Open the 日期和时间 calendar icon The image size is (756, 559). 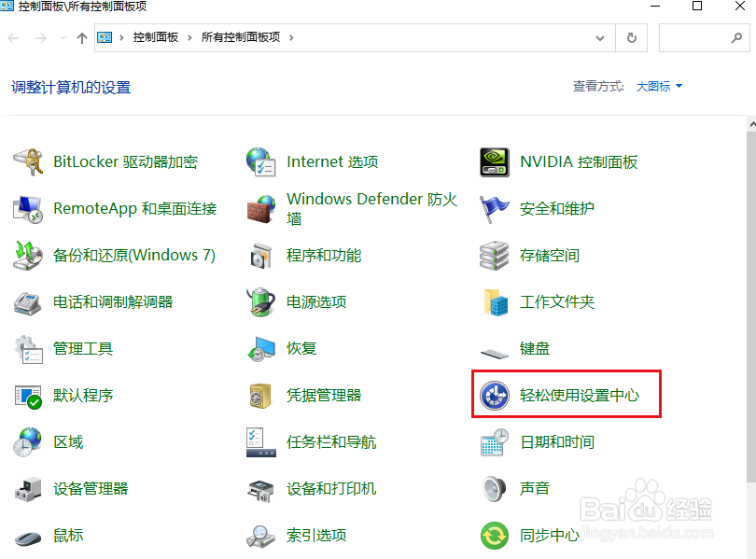[x=495, y=442]
